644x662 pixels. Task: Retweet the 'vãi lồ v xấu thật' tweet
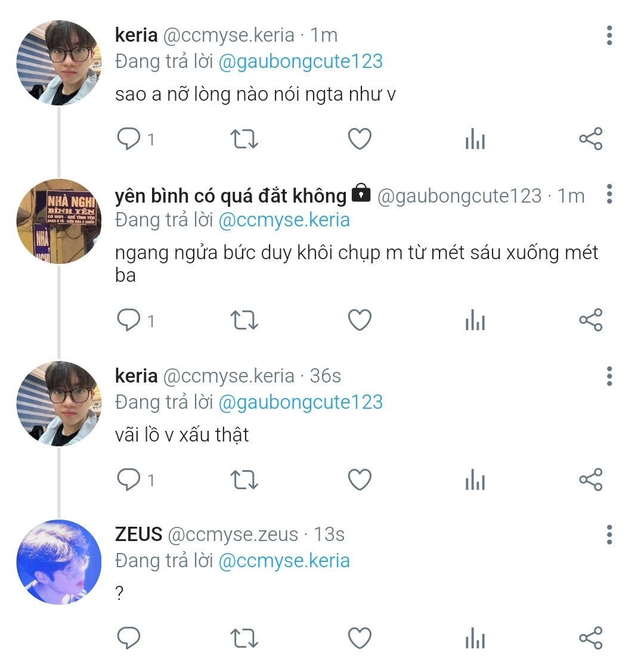click(244, 480)
